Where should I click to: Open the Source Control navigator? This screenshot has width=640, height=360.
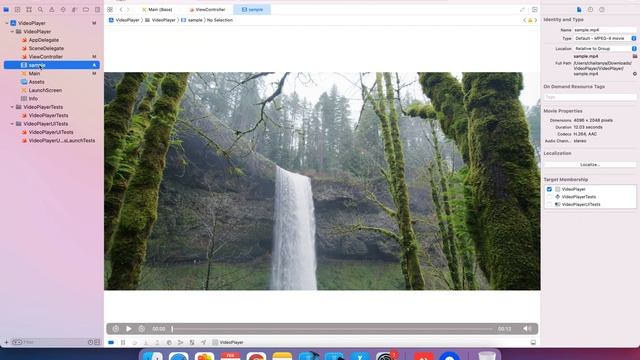point(18,9)
